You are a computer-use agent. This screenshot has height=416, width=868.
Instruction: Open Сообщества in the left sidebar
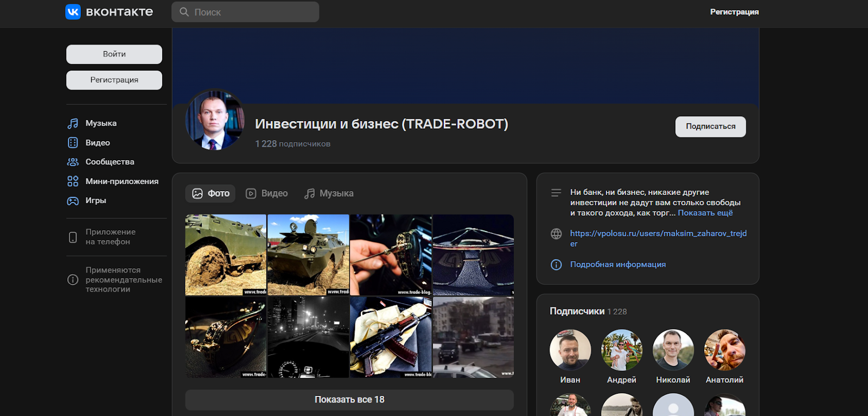click(110, 162)
